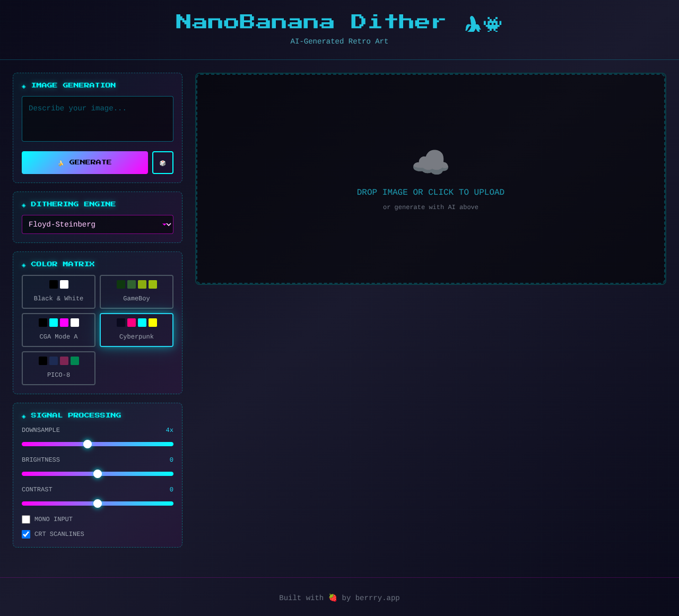Click the banana emoji on the Generate button
Viewport: 679px width, 616px height.
[61, 162]
